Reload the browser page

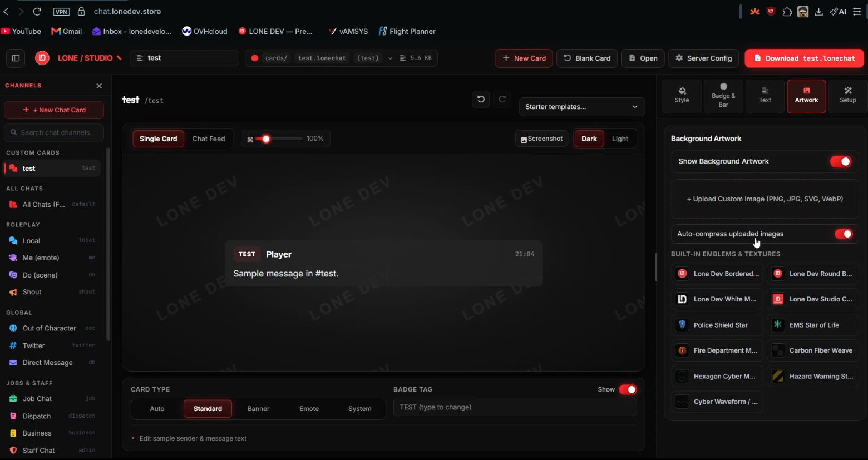(37, 11)
